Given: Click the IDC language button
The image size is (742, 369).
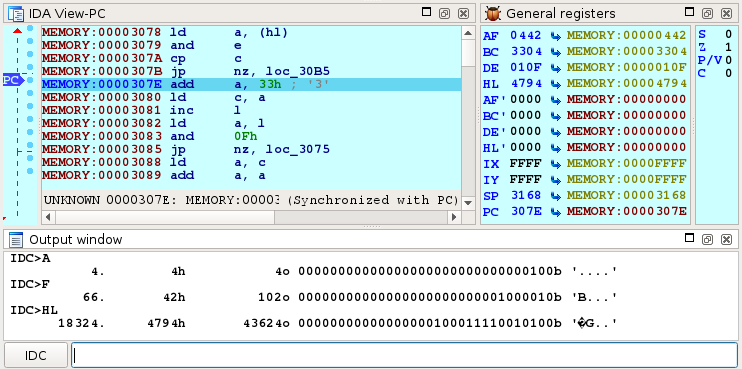Looking at the screenshot, I should (x=36, y=355).
